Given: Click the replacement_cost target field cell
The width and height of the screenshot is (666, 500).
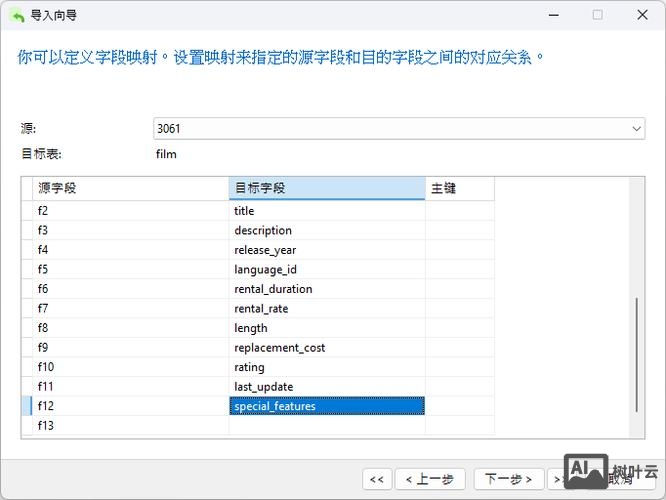Looking at the screenshot, I should click(x=327, y=347).
